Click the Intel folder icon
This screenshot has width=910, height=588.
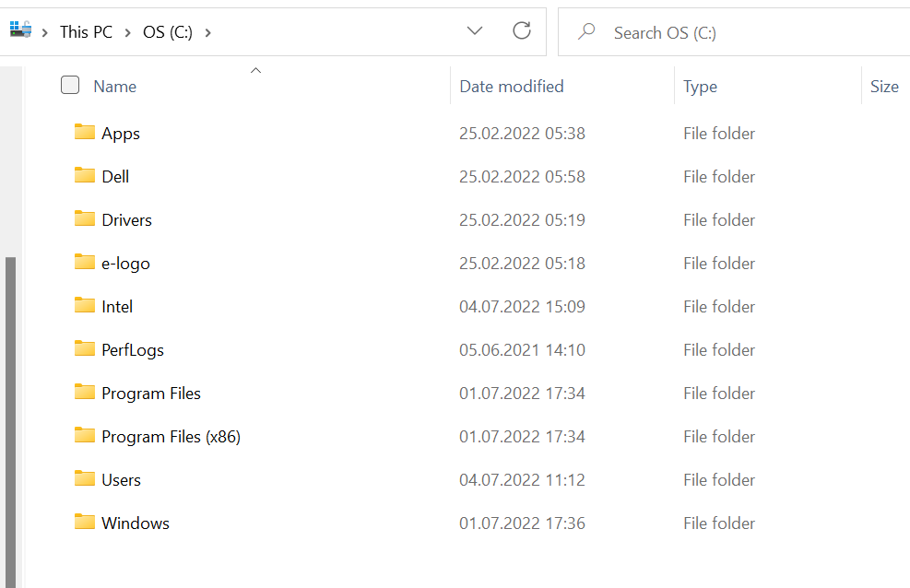tap(85, 306)
